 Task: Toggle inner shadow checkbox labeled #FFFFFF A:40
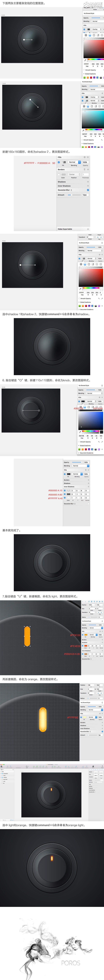[65, 498]
